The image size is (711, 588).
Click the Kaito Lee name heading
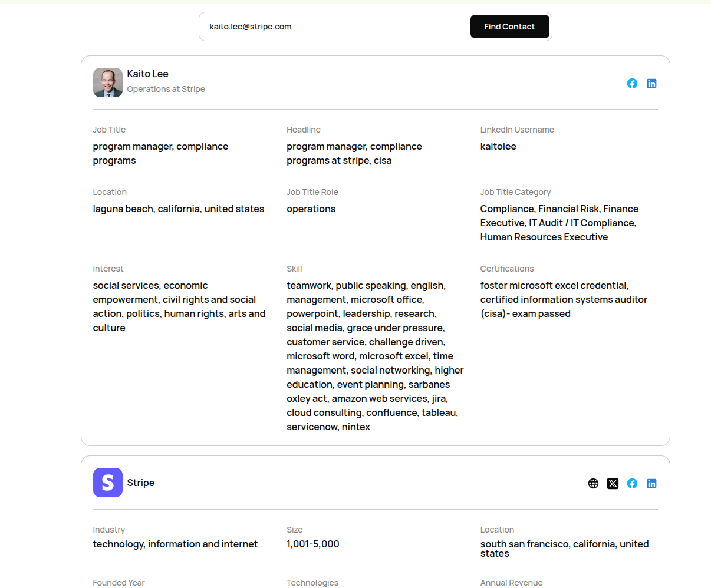[148, 74]
